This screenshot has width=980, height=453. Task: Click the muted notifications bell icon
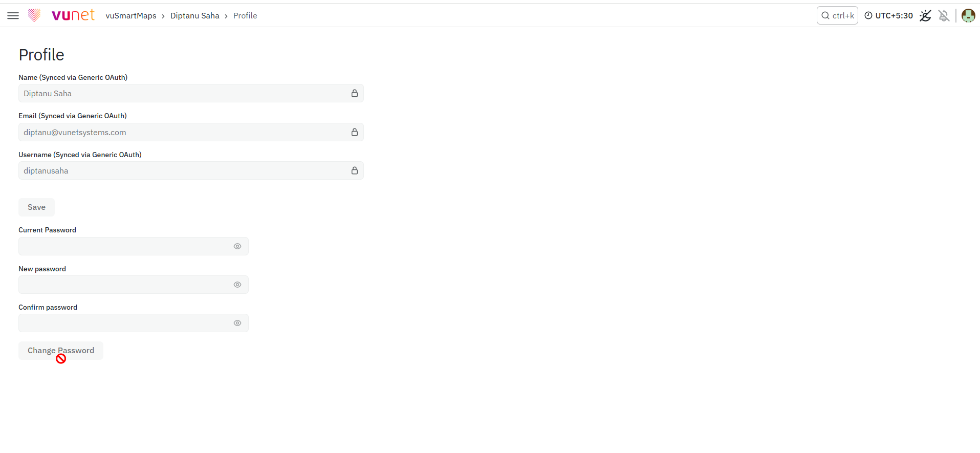(944, 15)
